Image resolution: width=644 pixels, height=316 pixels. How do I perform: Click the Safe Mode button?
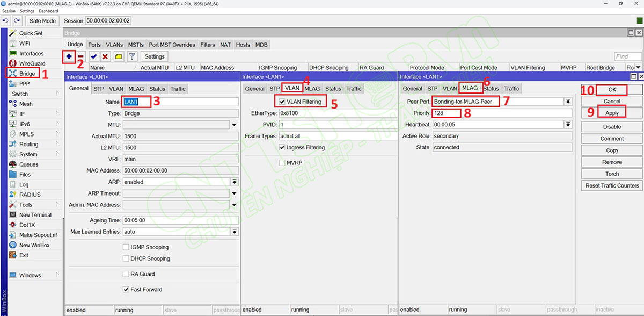[42, 21]
